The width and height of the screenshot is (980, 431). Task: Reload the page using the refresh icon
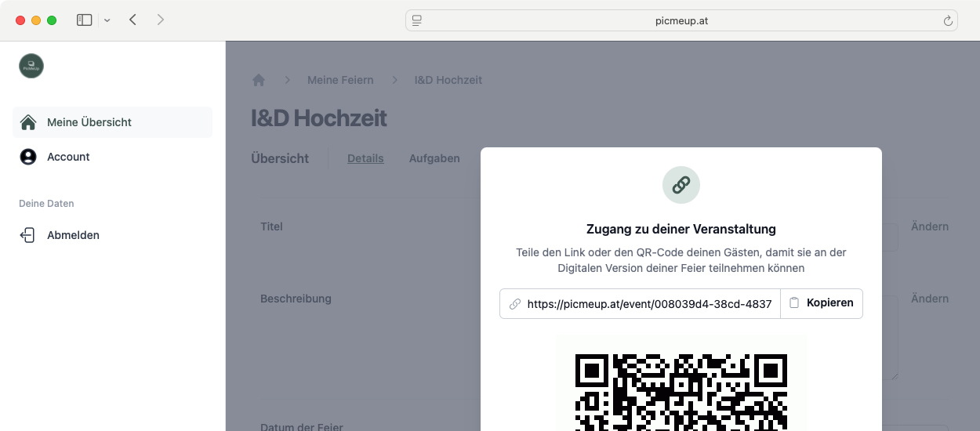click(948, 21)
